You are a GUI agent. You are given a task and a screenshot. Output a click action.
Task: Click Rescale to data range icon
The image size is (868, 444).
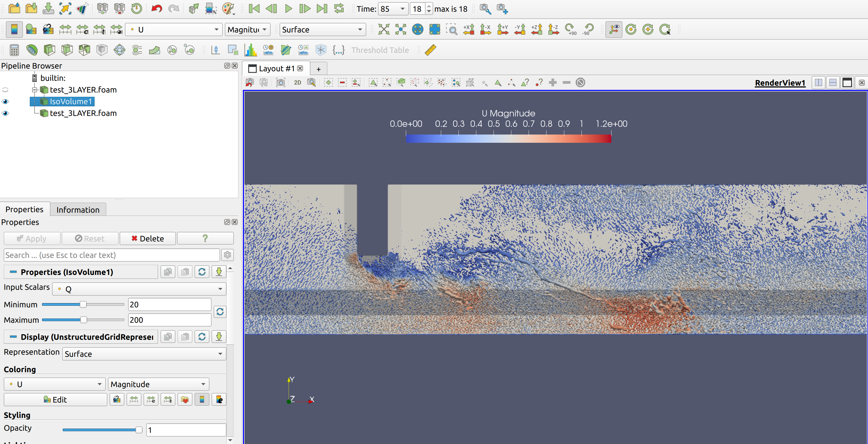tap(65, 30)
